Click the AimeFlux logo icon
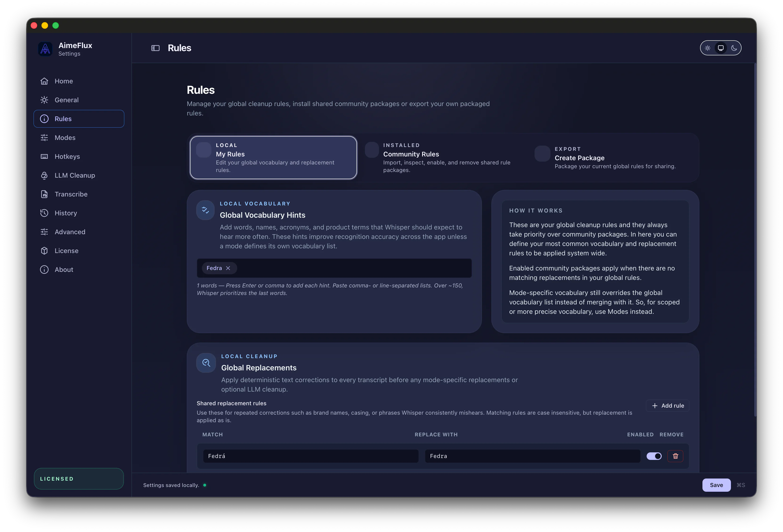Image resolution: width=783 pixels, height=532 pixels. click(x=45, y=49)
